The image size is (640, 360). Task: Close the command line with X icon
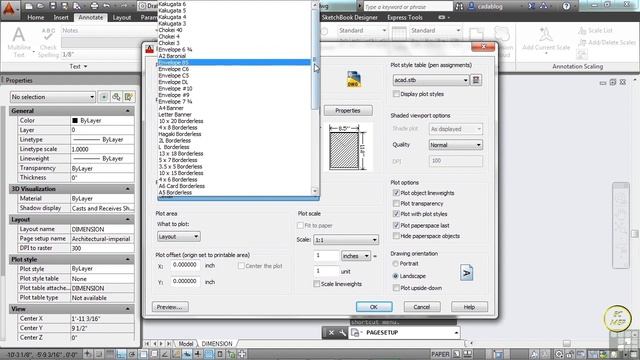[331, 333]
